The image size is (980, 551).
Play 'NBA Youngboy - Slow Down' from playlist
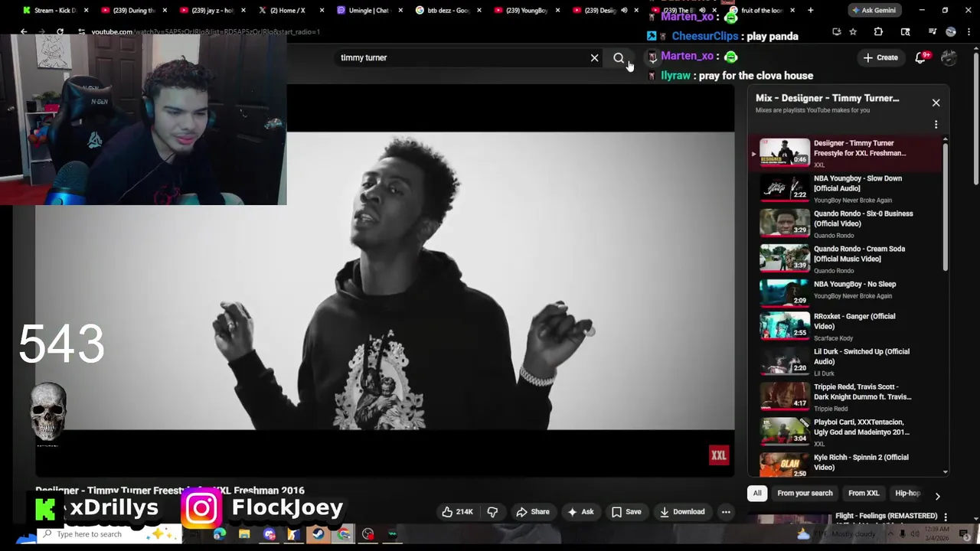848,188
